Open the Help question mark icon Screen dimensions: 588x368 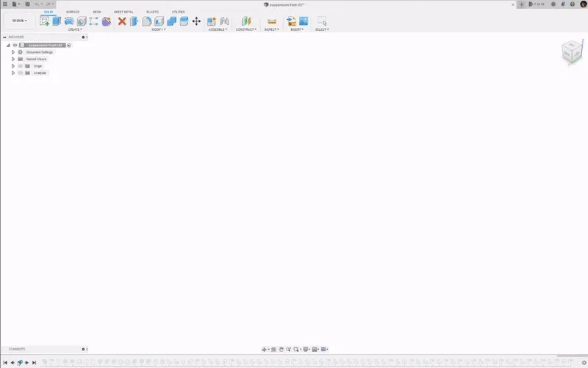573,4
